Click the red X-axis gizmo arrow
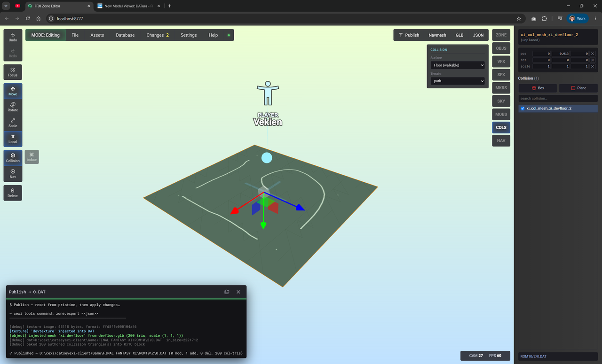The width and height of the screenshot is (602, 364). (x=235, y=211)
